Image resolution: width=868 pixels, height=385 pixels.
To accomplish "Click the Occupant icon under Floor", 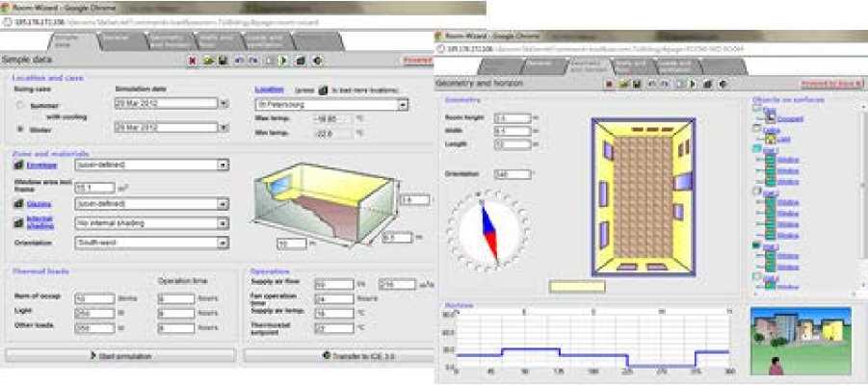I will 770,117.
